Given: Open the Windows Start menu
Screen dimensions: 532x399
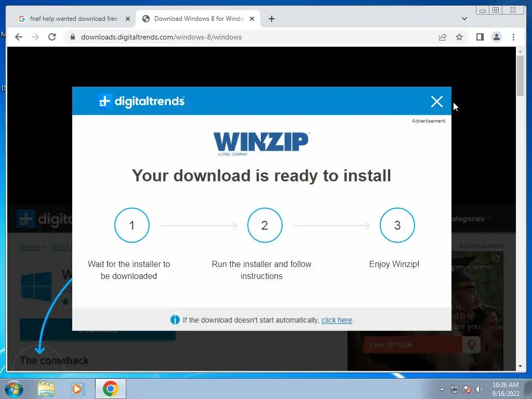Looking at the screenshot, I should (14, 389).
